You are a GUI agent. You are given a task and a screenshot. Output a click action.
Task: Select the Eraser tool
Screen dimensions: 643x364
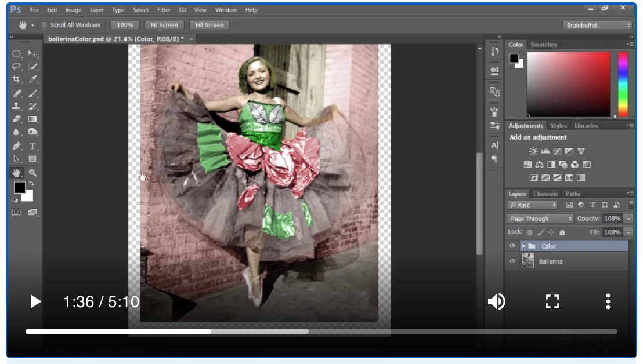[17, 119]
